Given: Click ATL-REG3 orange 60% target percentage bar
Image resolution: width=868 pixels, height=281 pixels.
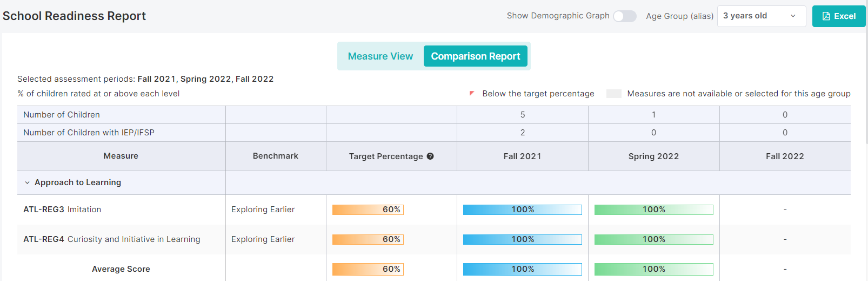Looking at the screenshot, I should pyautogui.click(x=368, y=210).
